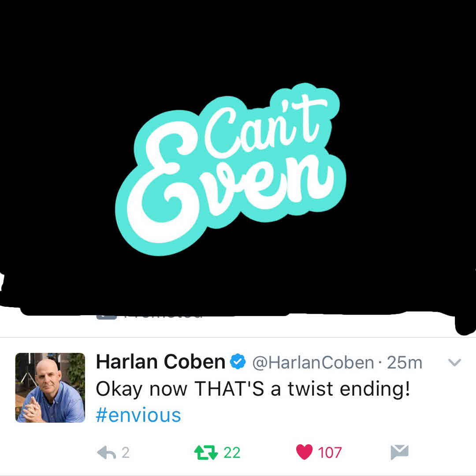
Task: Open profile via Harlan Coben name
Action: tap(160, 361)
